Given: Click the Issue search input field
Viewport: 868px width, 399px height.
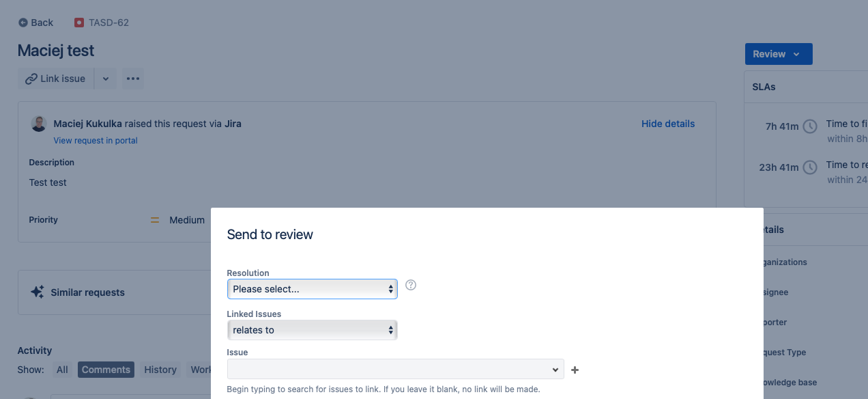Looking at the screenshot, I should coord(396,369).
